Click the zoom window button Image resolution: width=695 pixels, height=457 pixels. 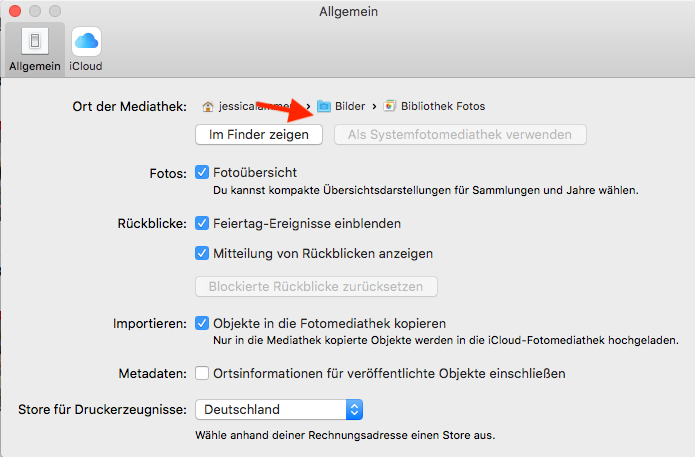tap(54, 11)
